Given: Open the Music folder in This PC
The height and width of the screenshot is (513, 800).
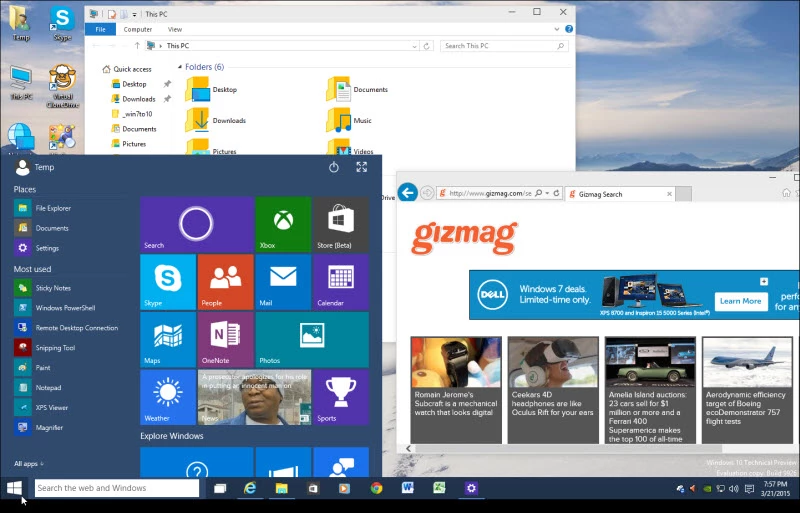Looking at the screenshot, I should (349, 120).
